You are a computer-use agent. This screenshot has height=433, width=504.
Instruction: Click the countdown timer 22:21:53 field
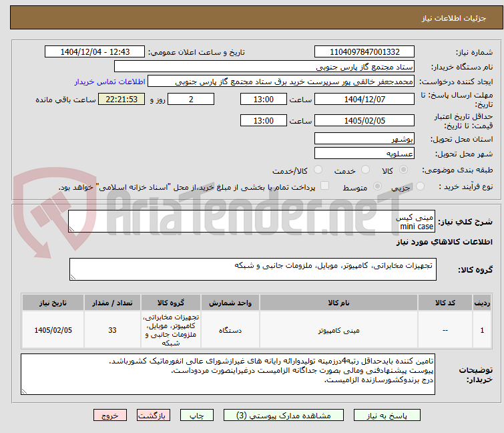pyautogui.click(x=121, y=99)
